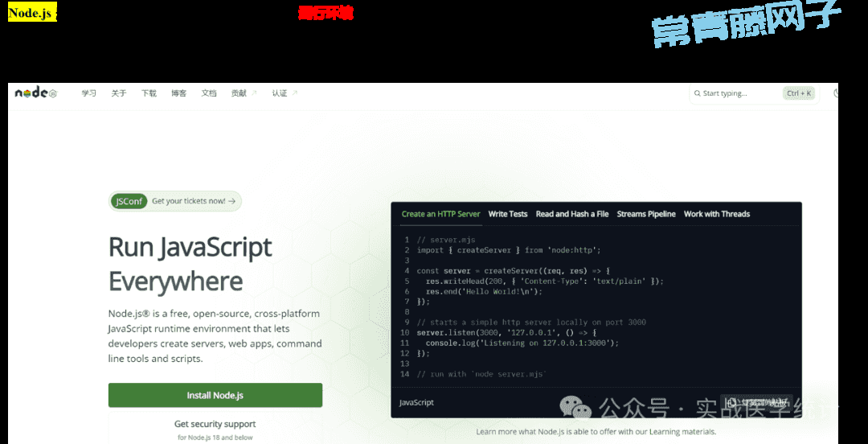The height and width of the screenshot is (444, 868).
Task: Click the Install Node.js button
Action: 215,395
